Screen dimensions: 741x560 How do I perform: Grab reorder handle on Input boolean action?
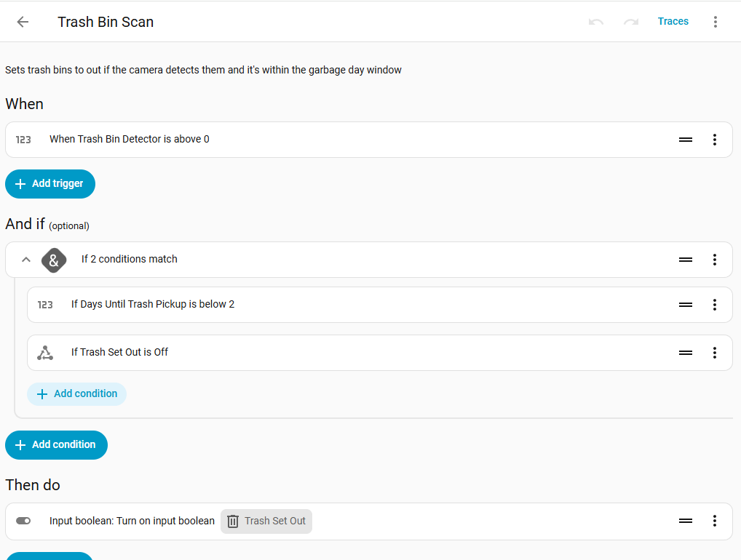pos(686,521)
